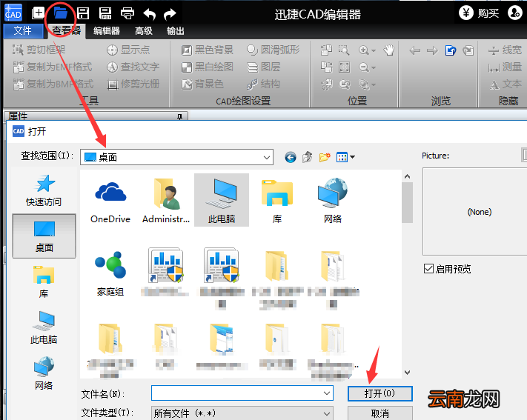Click the browse next arrow icon
This screenshot has height=420, width=527.
coord(432,50)
